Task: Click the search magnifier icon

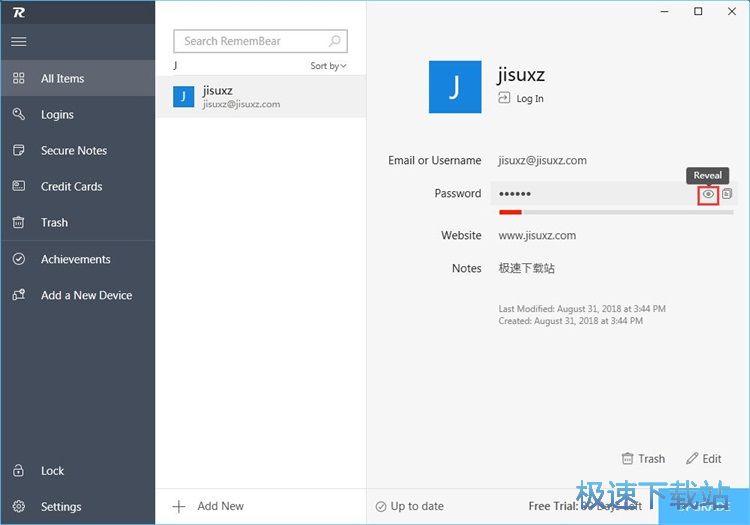Action: 335,41
